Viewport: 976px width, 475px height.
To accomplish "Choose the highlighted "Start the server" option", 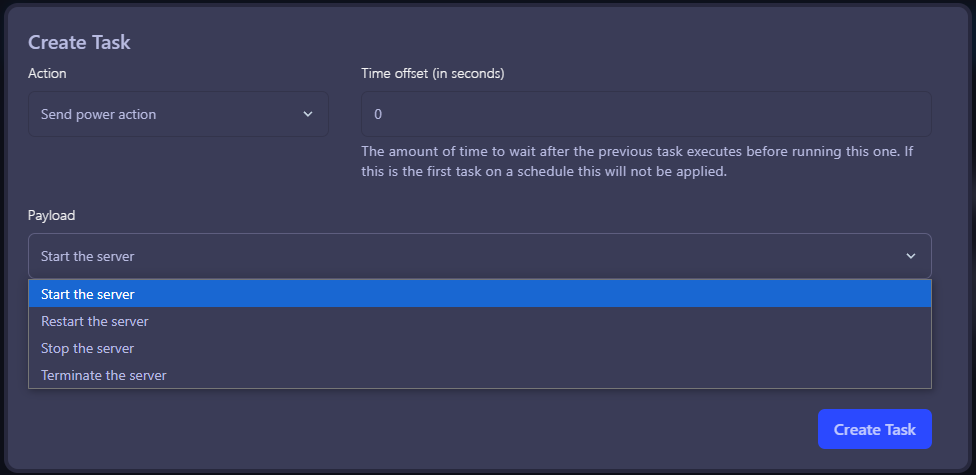I will [x=88, y=294].
